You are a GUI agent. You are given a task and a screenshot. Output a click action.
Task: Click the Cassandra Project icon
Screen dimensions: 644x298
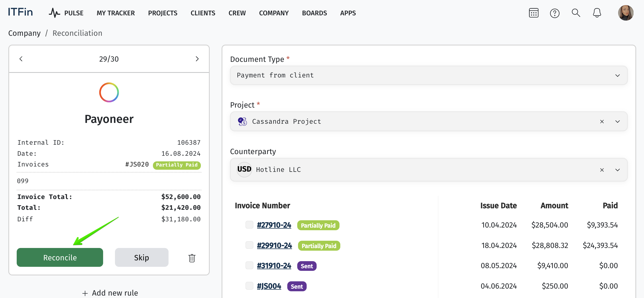click(x=242, y=122)
